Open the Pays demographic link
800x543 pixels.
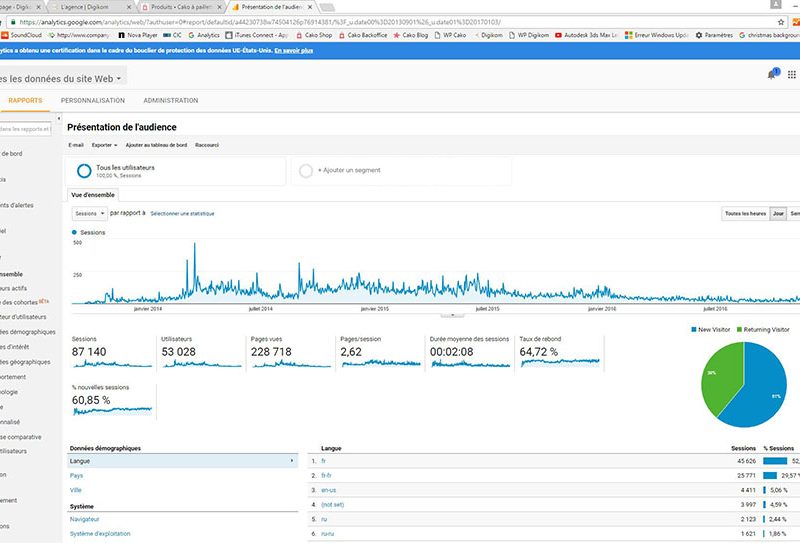[76, 476]
